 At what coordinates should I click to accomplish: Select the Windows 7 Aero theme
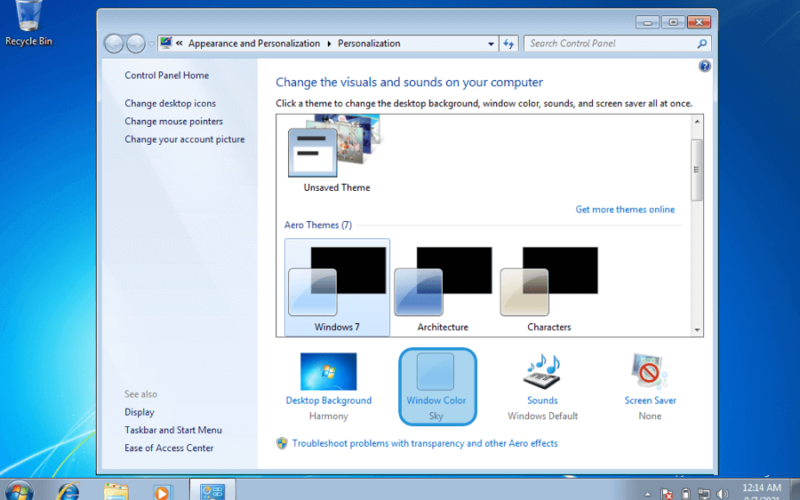click(x=337, y=288)
